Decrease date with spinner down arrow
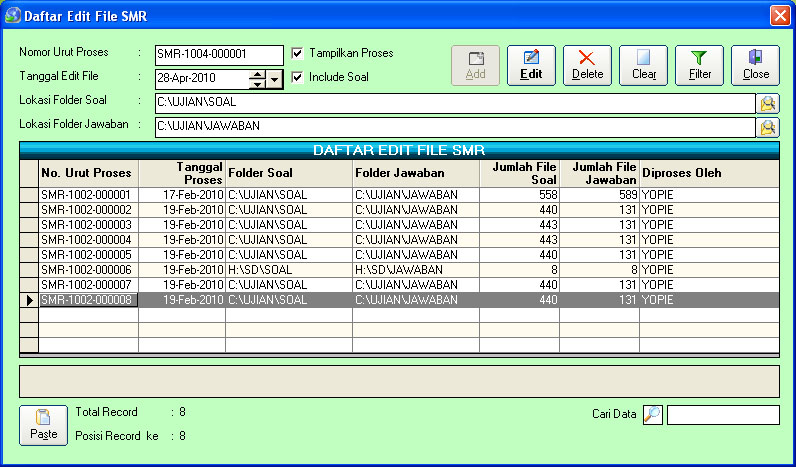This screenshot has height=467, width=796. coord(257,84)
